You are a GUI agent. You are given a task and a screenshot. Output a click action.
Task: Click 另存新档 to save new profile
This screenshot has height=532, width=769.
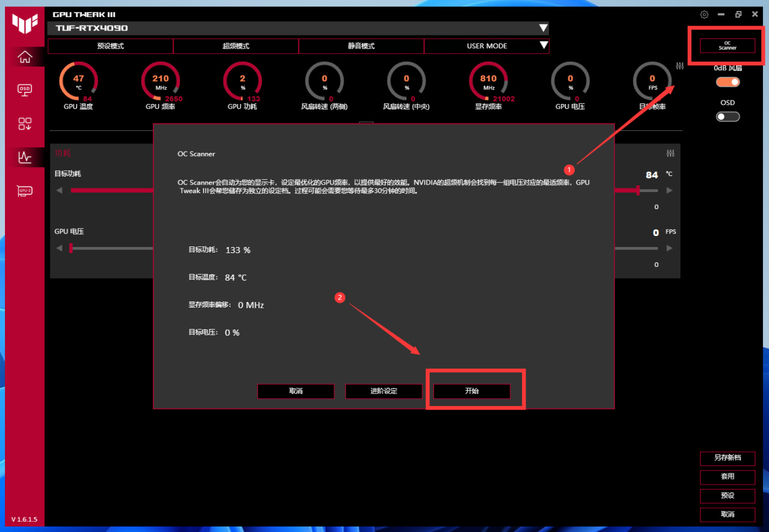[x=727, y=458]
